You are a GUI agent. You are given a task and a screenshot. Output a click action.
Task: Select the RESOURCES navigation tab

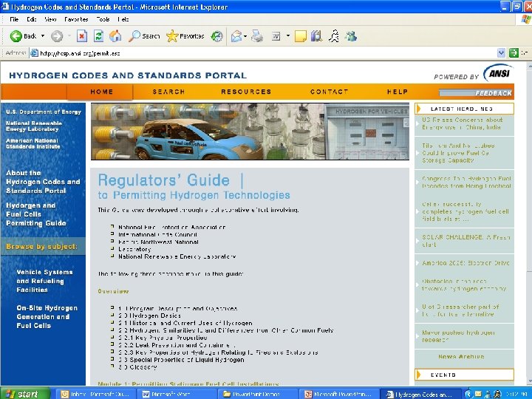pyautogui.click(x=246, y=92)
